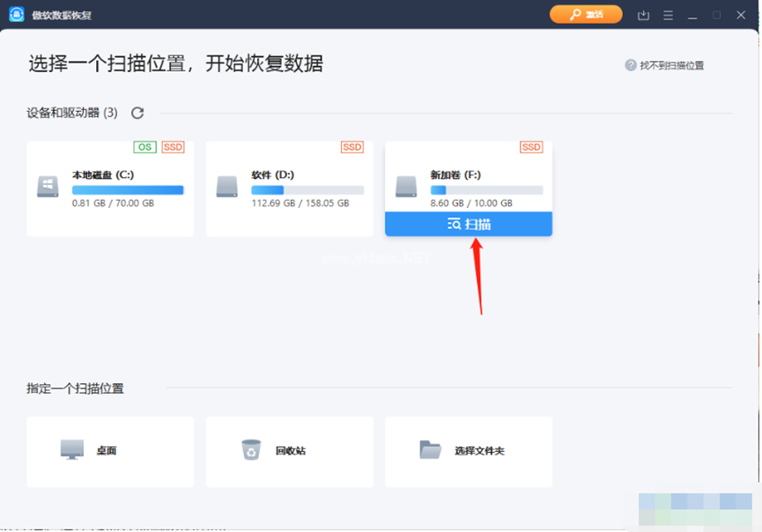Open the 找不到扫描位置 help link
This screenshot has height=532, width=762.
664,65
